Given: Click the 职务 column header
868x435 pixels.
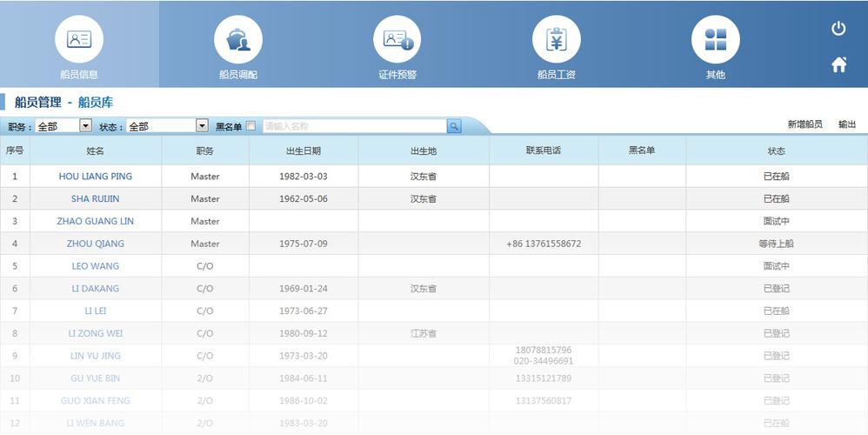Looking at the screenshot, I should [204, 151].
